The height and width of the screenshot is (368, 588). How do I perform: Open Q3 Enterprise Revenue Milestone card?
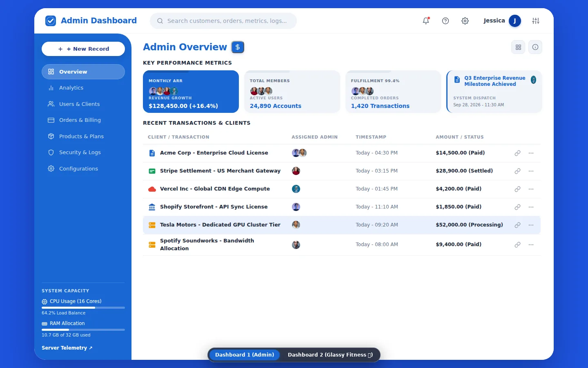click(494, 92)
